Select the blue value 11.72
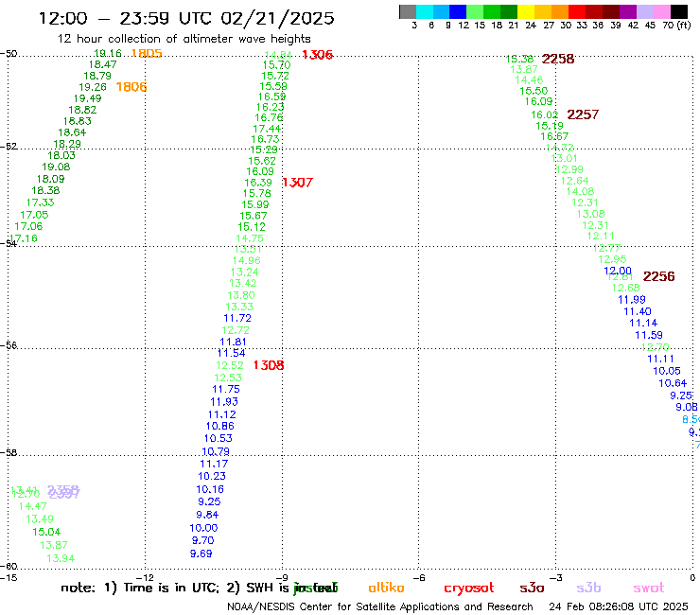700x615 pixels. coord(237,319)
